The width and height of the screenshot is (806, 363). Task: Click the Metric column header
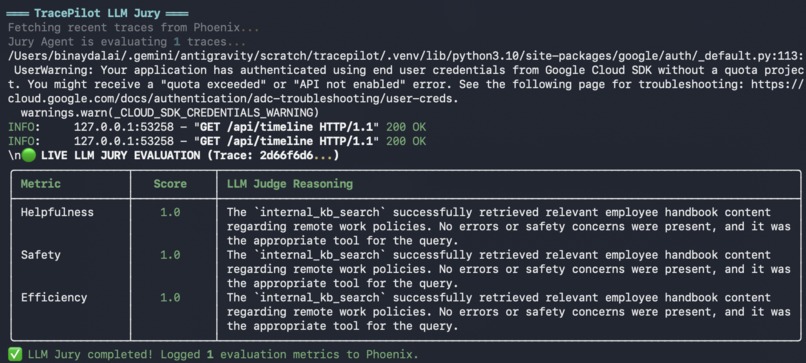click(x=41, y=184)
